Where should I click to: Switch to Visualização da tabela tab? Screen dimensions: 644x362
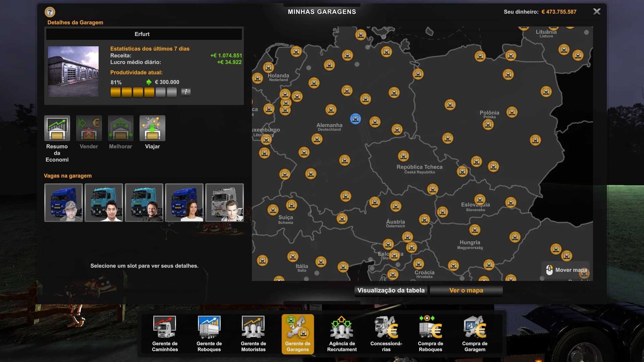(391, 291)
